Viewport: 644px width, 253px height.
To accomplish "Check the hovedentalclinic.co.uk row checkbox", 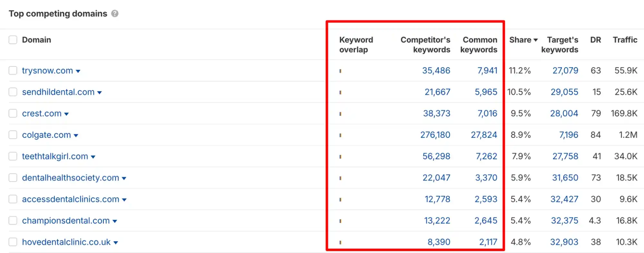I will click(13, 242).
